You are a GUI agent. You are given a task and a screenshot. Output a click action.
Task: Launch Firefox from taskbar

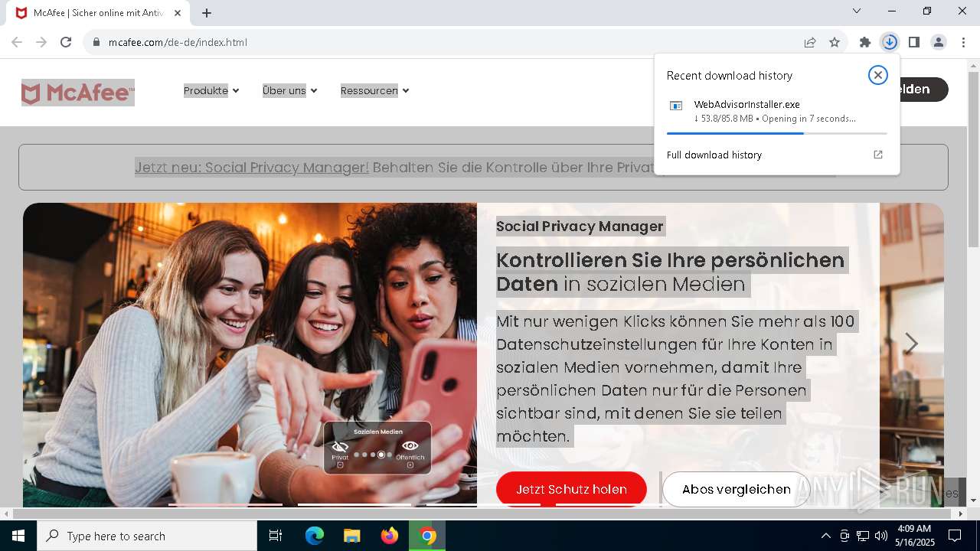(390, 536)
